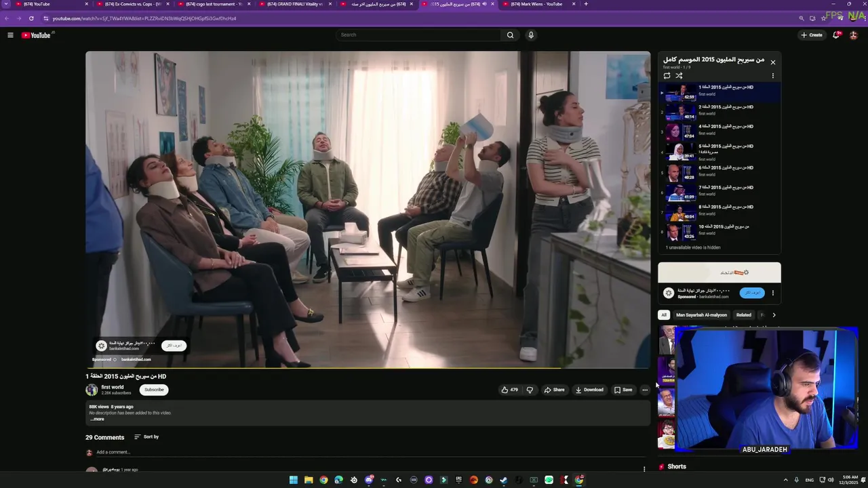Click the browser address bar URL
The width and height of the screenshot is (868, 488).
(x=144, y=18)
